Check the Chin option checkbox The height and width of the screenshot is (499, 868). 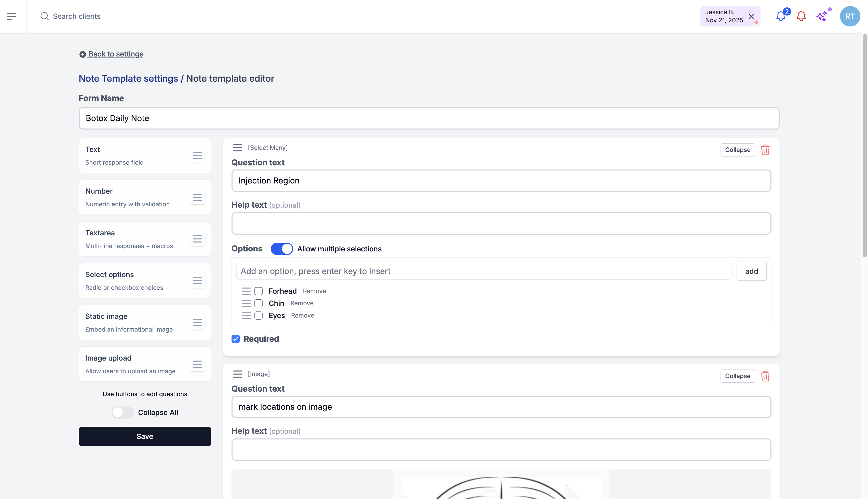click(x=259, y=303)
